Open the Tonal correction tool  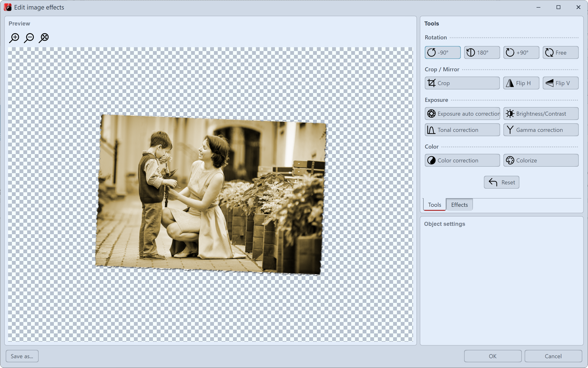pyautogui.click(x=462, y=130)
